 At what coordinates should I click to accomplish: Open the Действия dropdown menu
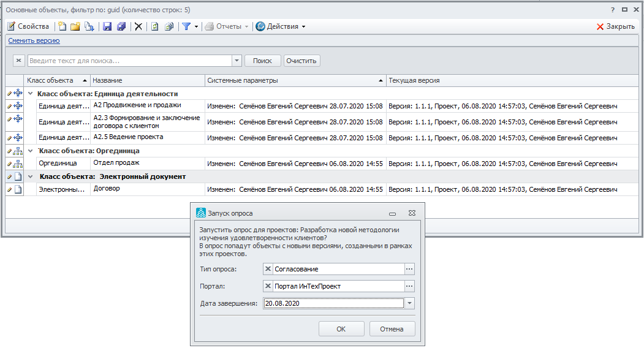280,26
